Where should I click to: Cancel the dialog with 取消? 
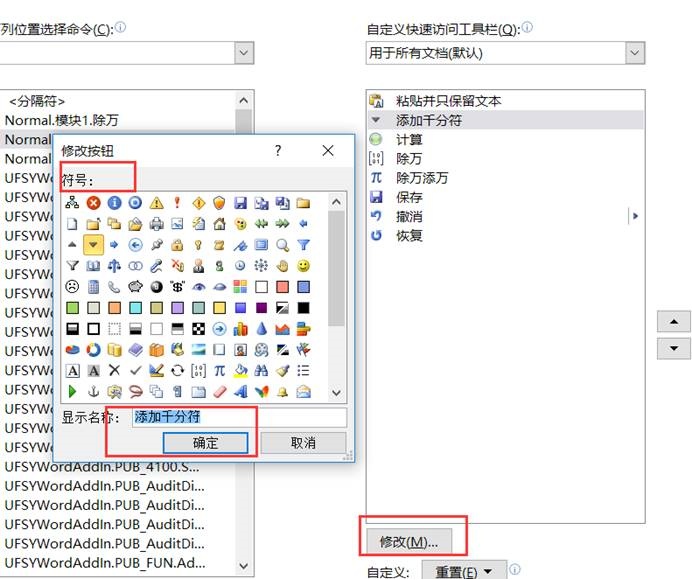pyautogui.click(x=303, y=443)
